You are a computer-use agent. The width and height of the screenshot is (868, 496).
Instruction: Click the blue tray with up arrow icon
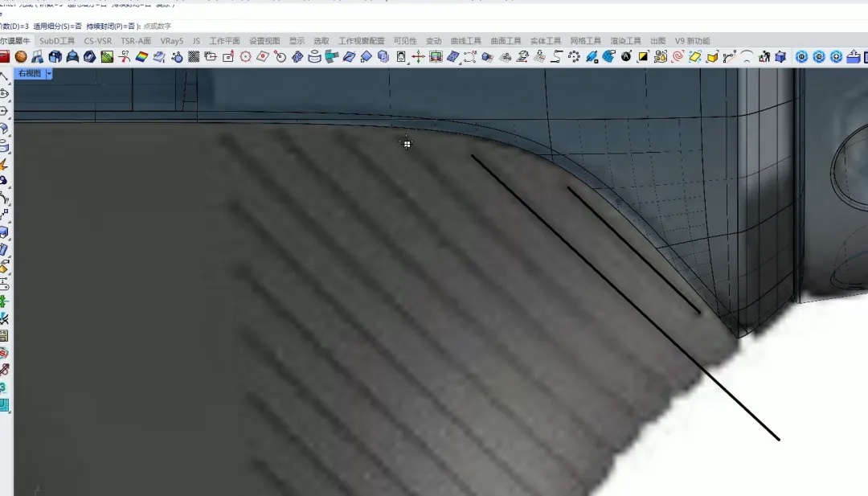(x=853, y=56)
